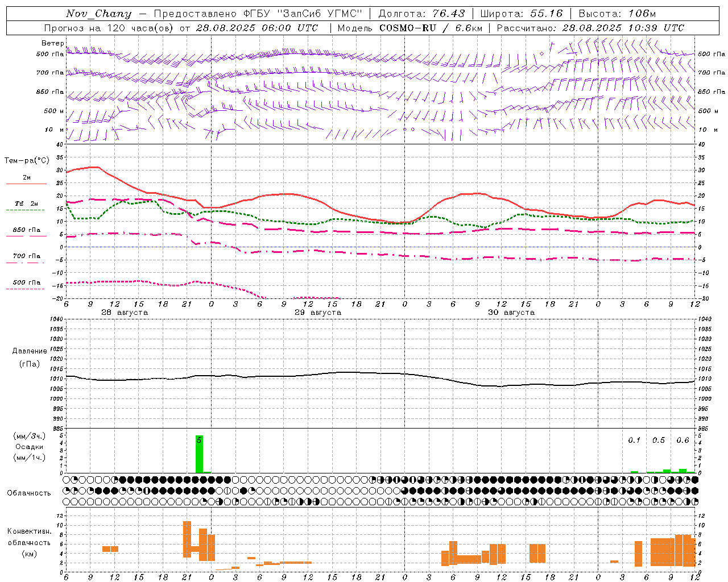Click the 'Предоставлено ФГБУ "ЗапСиб УГМС"' text
Screen dimensions: 728x582
(x=258, y=14)
